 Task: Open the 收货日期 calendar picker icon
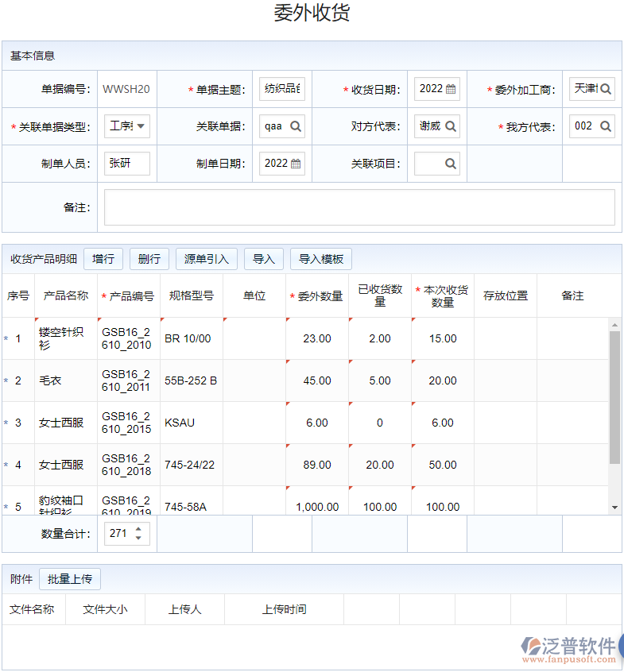pyautogui.click(x=451, y=89)
